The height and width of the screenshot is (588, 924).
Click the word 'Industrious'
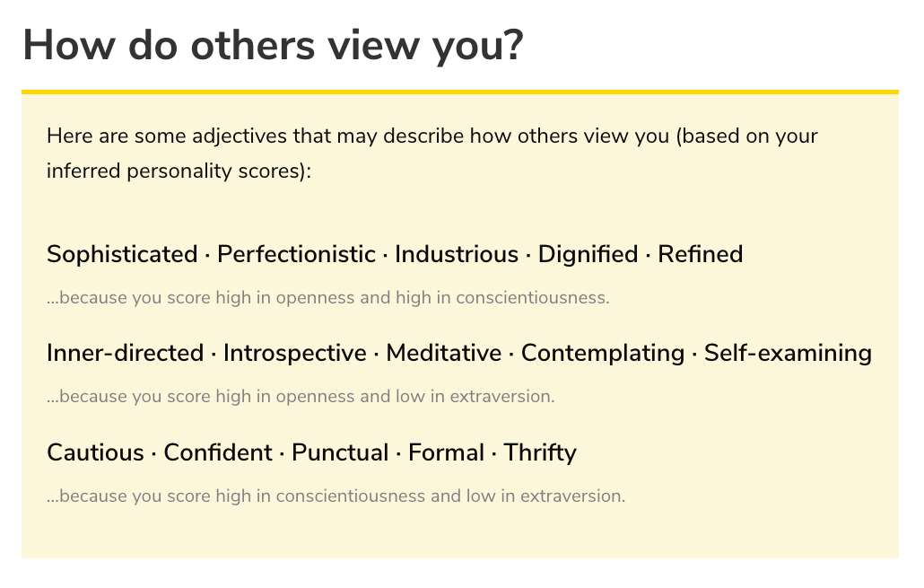pos(457,254)
